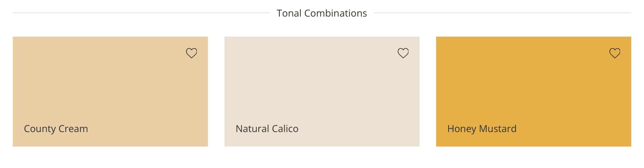
Task: Select the County Cream colour swatch
Action: click(x=110, y=86)
